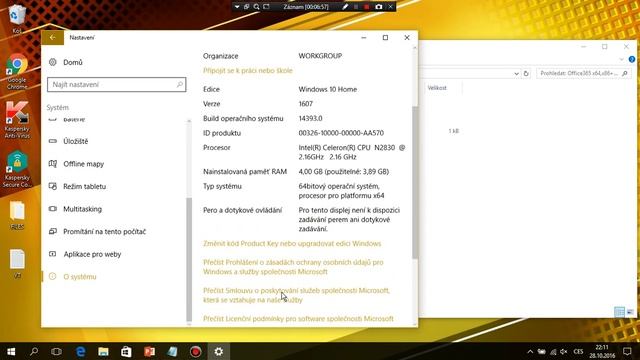The image size is (640, 360).
Task: Launch Microsoft Edge from the taskbar
Action: [80, 351]
